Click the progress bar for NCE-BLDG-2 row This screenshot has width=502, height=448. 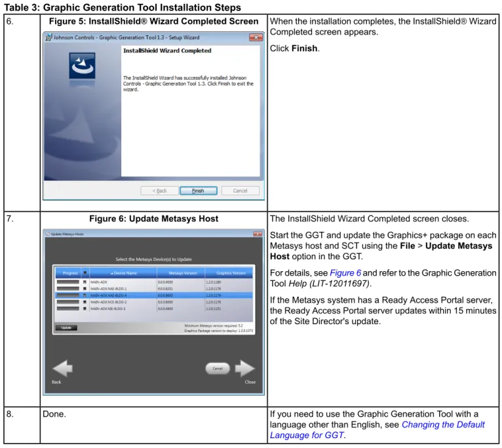(x=68, y=302)
